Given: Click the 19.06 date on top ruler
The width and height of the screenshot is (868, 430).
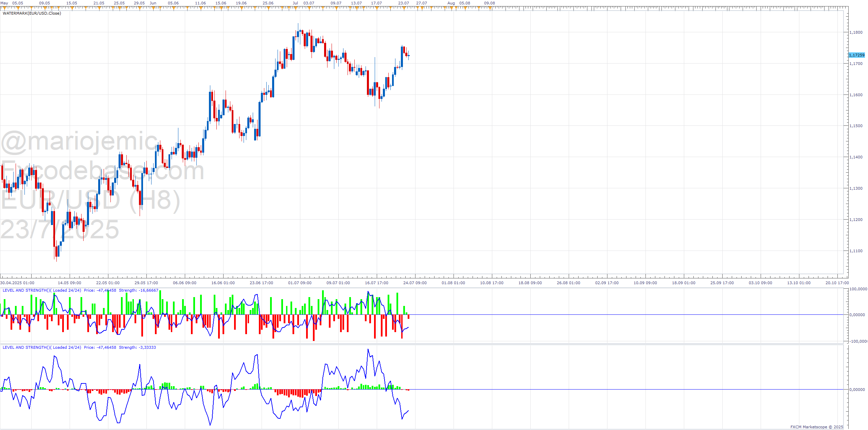Looking at the screenshot, I should coord(241,3).
